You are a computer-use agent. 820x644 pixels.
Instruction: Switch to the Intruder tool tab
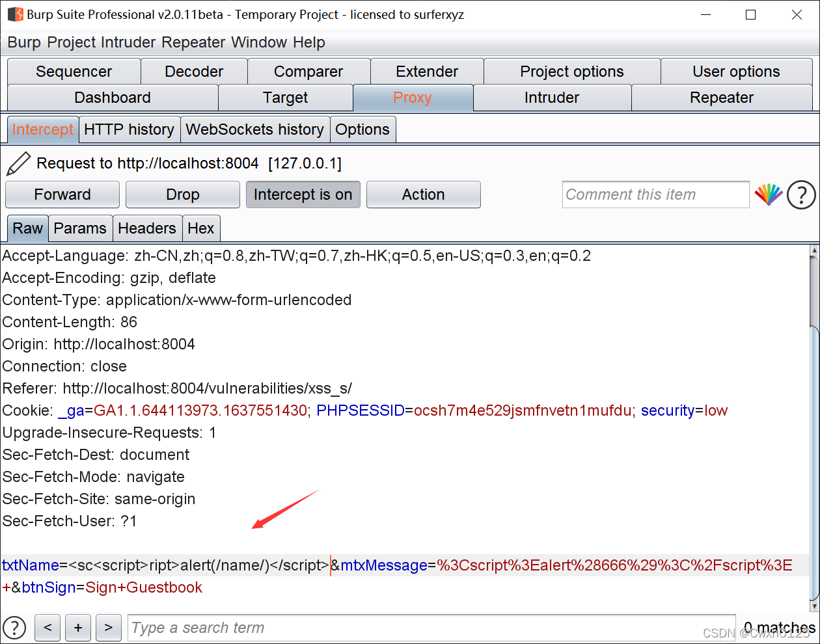552,98
